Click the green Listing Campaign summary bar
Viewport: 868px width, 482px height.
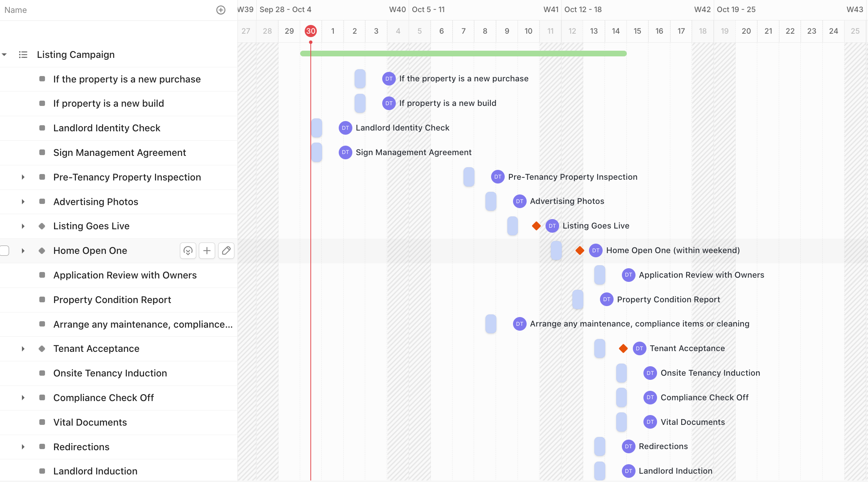[463, 54]
